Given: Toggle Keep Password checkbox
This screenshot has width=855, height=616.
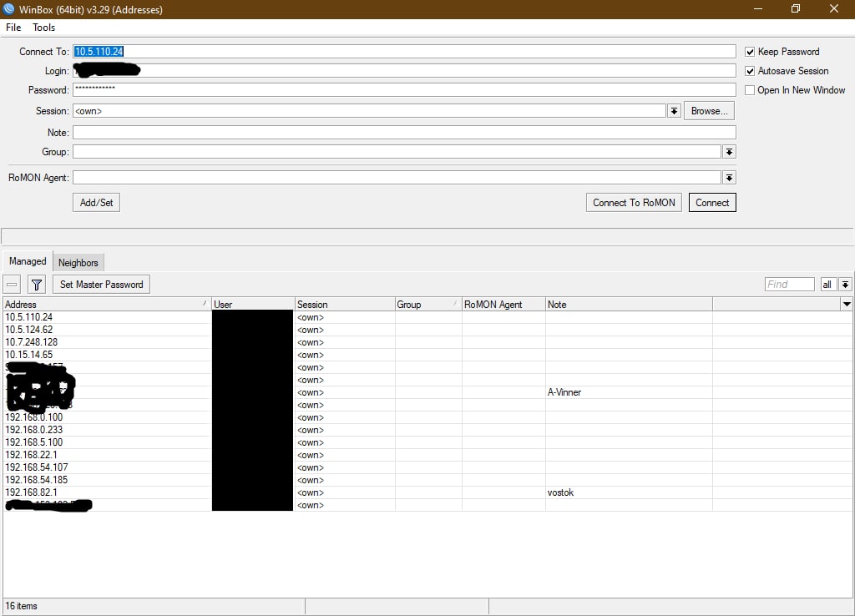Looking at the screenshot, I should [x=750, y=52].
